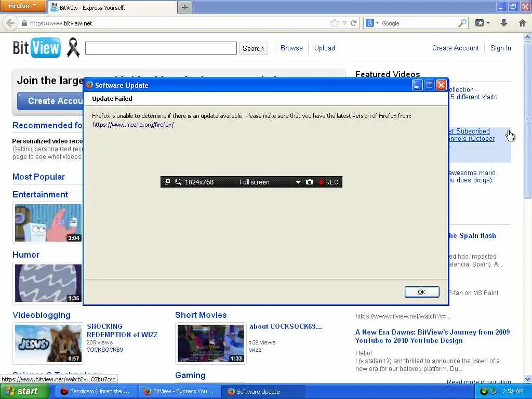Switch to Bandicam taskbar button
Viewport: 532px width, 399px height.
(96, 392)
